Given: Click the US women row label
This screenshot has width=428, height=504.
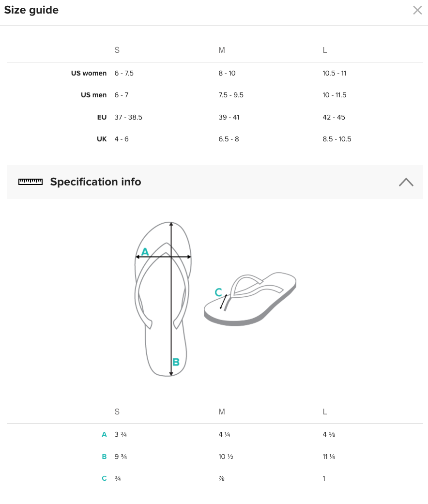Looking at the screenshot, I should (89, 73).
